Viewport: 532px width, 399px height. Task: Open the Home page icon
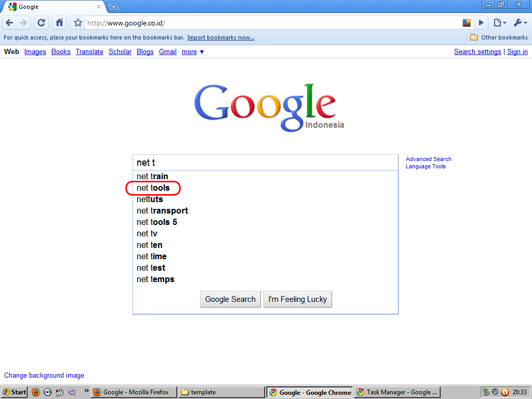click(x=59, y=23)
